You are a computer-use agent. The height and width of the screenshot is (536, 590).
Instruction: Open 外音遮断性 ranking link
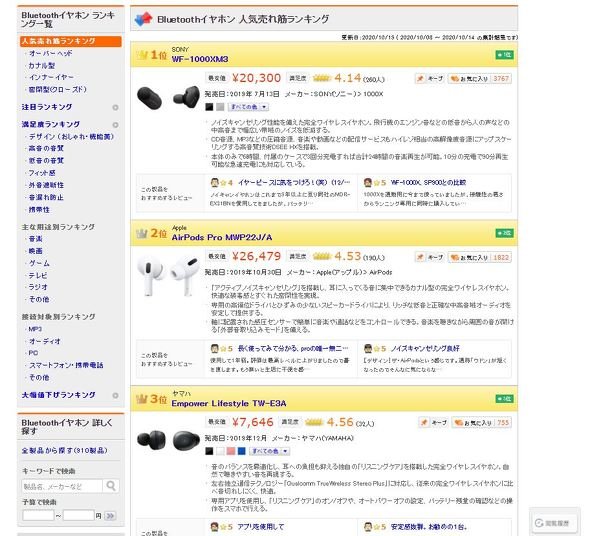tap(46, 185)
